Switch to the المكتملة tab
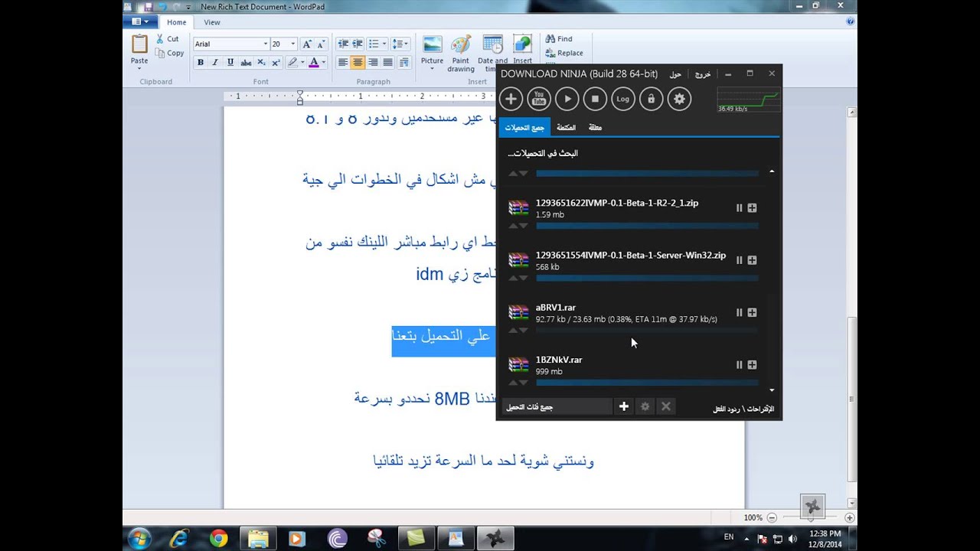Image resolution: width=980 pixels, height=551 pixels. [x=566, y=128]
